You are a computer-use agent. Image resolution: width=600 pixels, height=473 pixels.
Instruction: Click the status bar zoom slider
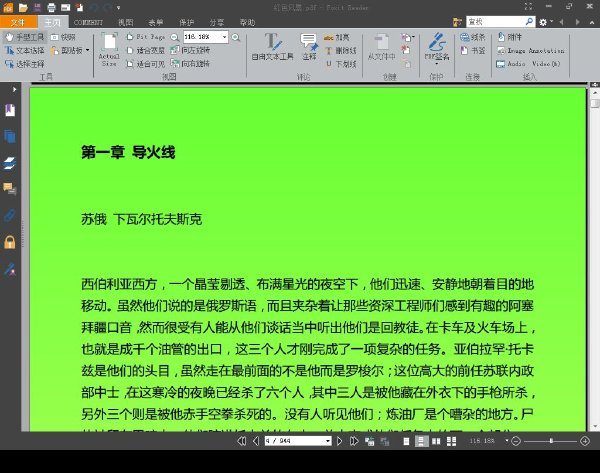coord(550,441)
